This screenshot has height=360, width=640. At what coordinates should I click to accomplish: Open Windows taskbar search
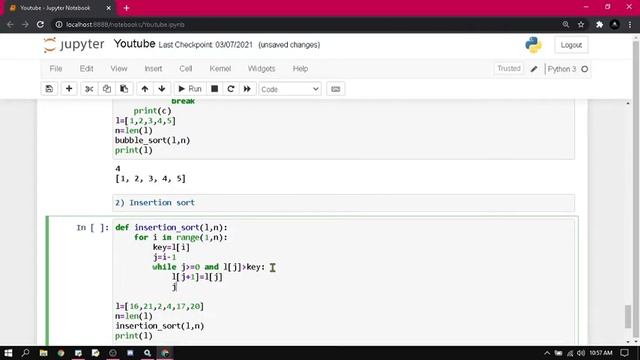point(25,353)
